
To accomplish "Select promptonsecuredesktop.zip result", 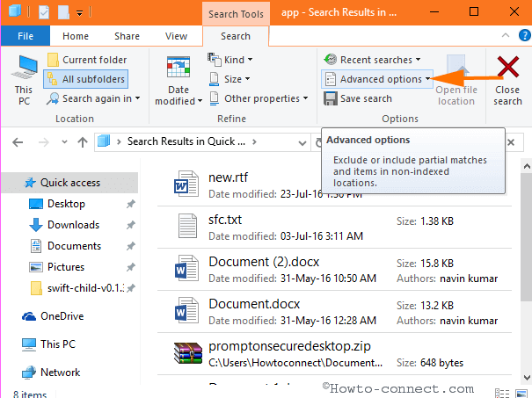I will point(334,353).
